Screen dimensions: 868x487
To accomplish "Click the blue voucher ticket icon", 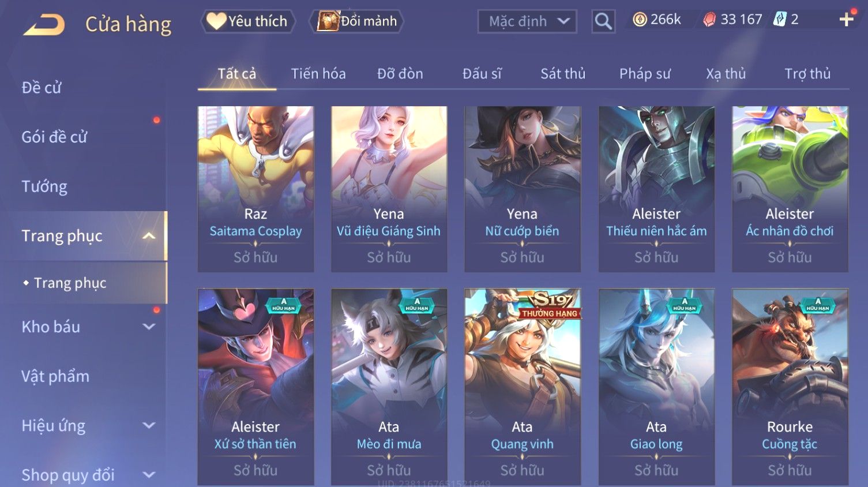I will coord(780,20).
